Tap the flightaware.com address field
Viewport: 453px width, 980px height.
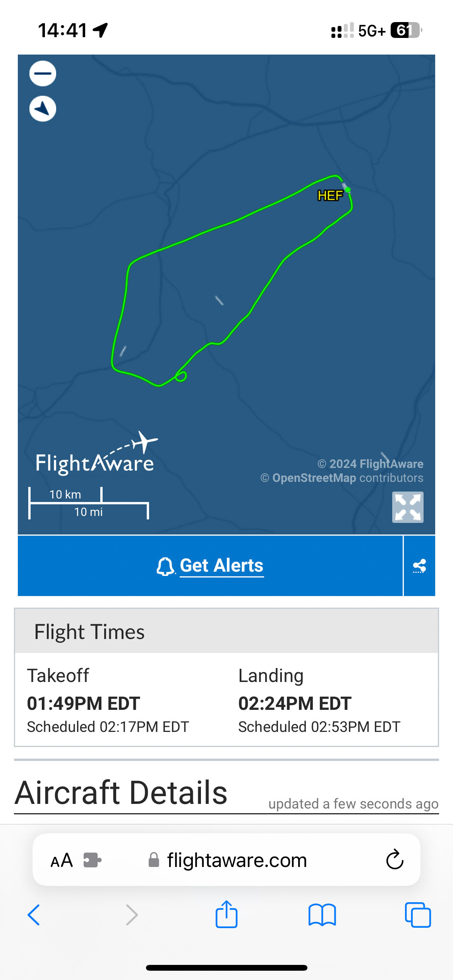tap(236, 860)
